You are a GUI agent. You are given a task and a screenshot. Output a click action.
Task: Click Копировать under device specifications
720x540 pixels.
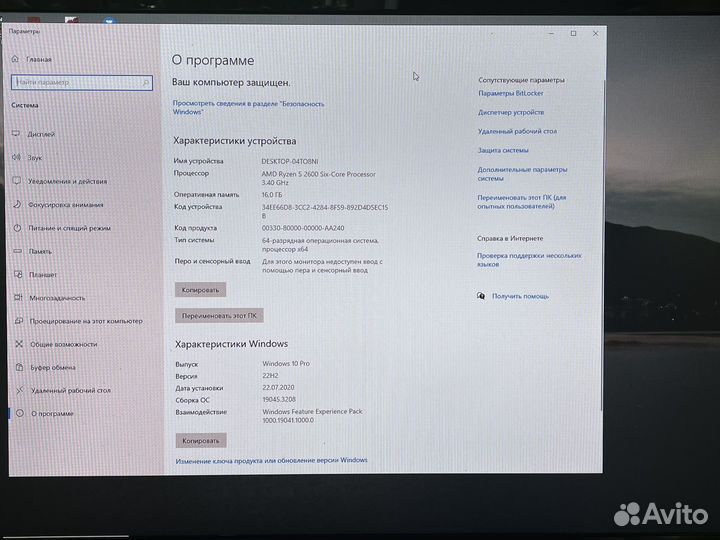click(200, 290)
